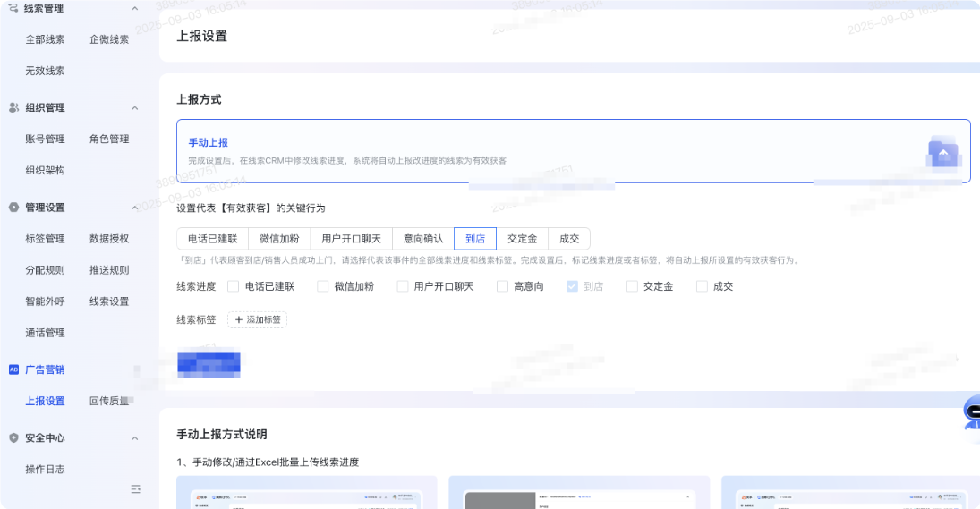Select the 微信加粉 key behavior tab
980x509 pixels.
point(279,239)
